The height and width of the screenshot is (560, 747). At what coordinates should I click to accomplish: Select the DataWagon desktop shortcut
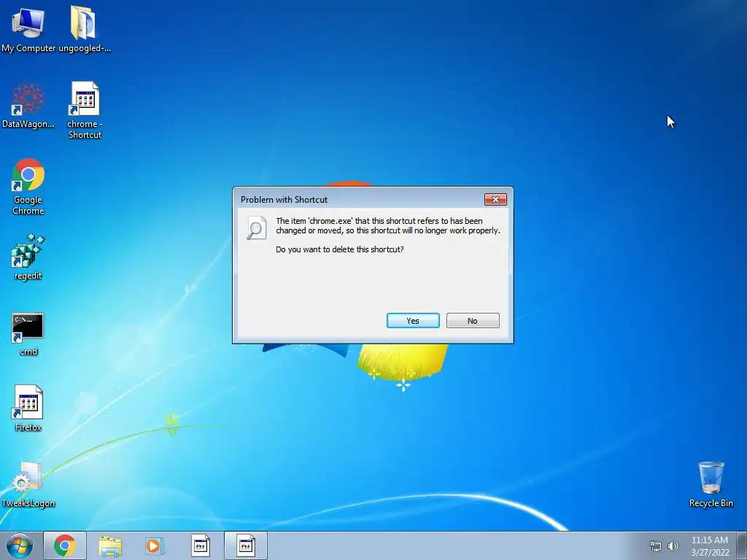[x=28, y=106]
